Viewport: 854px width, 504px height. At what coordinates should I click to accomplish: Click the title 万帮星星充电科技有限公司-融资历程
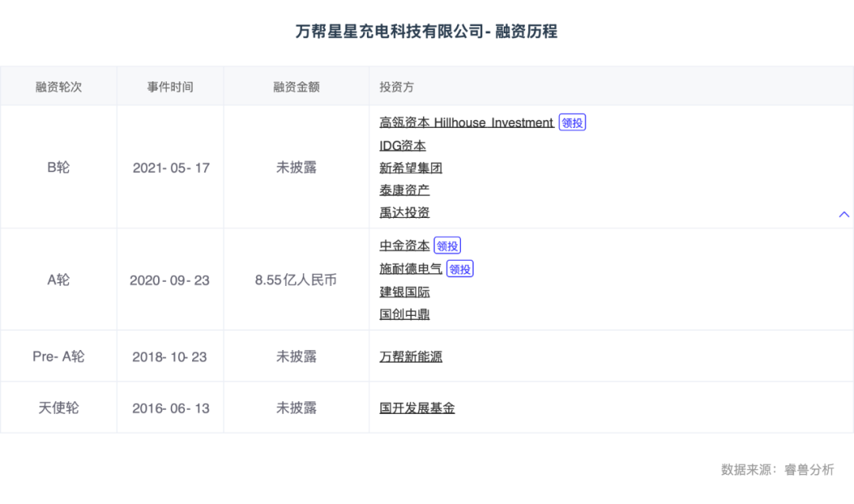click(426, 32)
